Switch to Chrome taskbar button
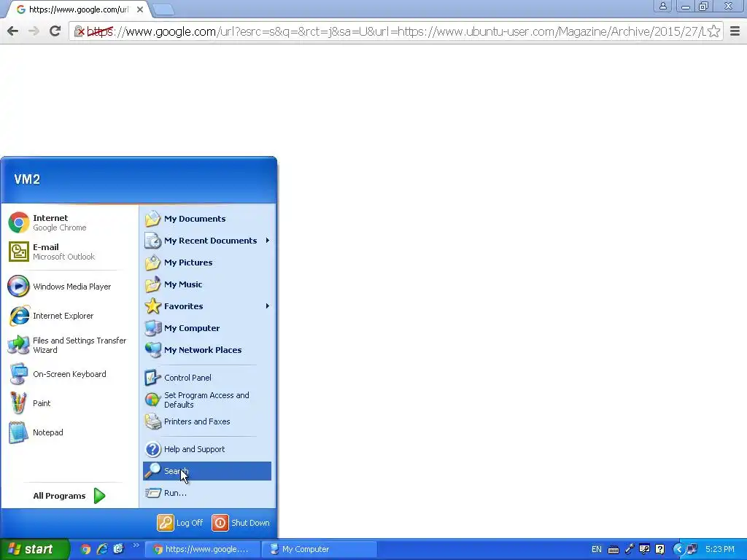Image resolution: width=747 pixels, height=560 pixels. 203,549
